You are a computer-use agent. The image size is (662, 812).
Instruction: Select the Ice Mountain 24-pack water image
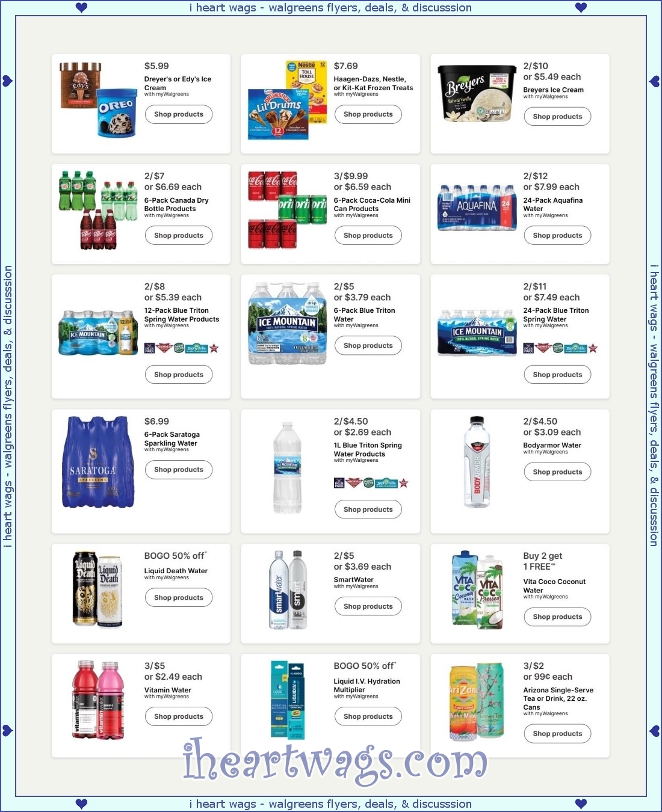(x=477, y=333)
